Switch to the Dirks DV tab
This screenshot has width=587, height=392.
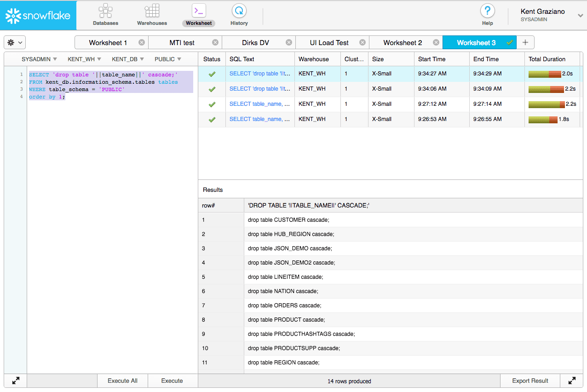pos(255,43)
